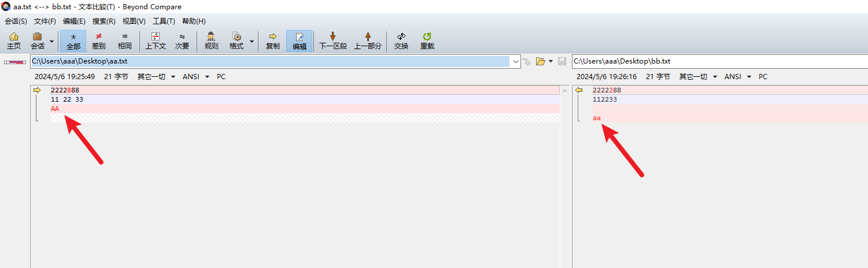The width and height of the screenshot is (868, 268).
Task: Open right 其它一切 file type dropdown
Action: (698, 76)
